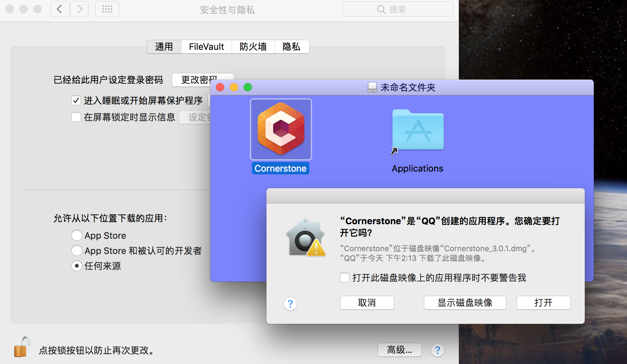This screenshot has height=364, width=627.
Task: Toggle 进入睡眠或开始屏幕保护程序 checkbox
Action: [x=76, y=100]
